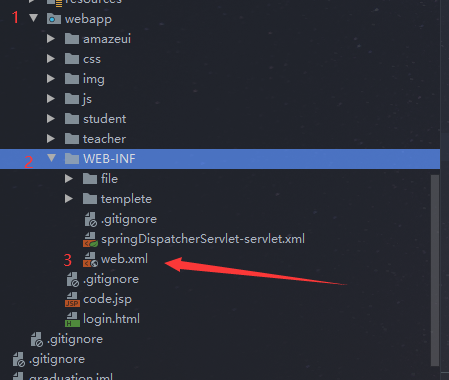This screenshot has height=380, width=449.
Task: Collapse the WEB-INF folder arrow
Action: pyautogui.click(x=51, y=158)
